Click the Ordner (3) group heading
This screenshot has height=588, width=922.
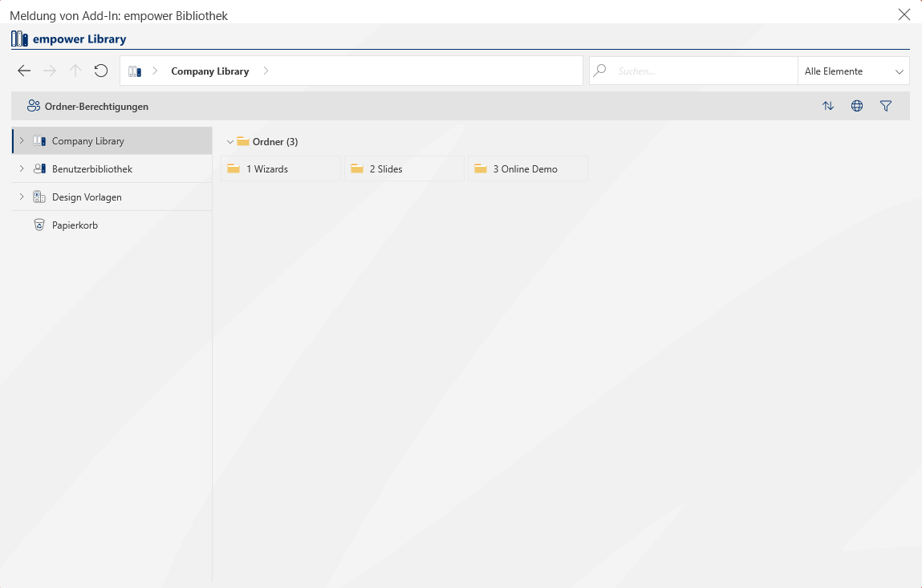point(275,142)
